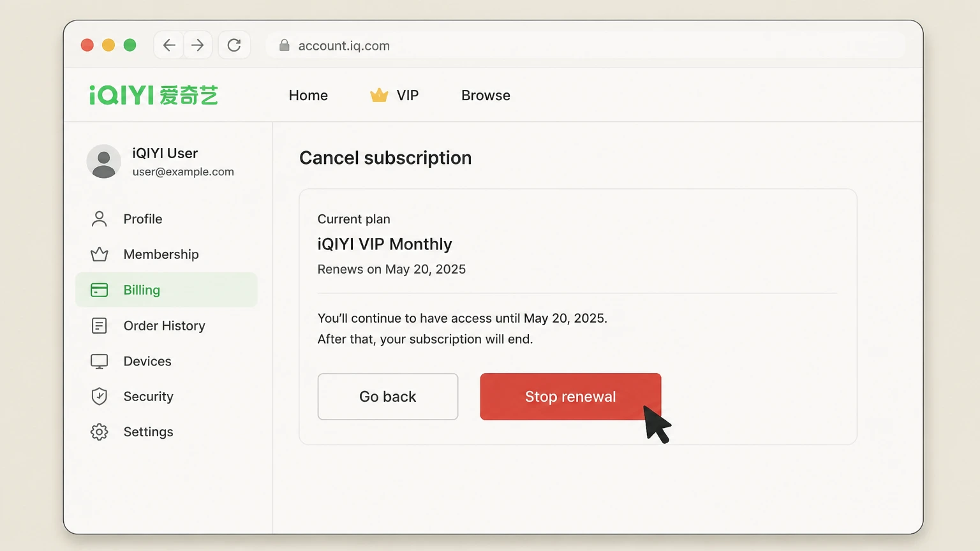Open the VIP nav item

pyautogui.click(x=408, y=95)
